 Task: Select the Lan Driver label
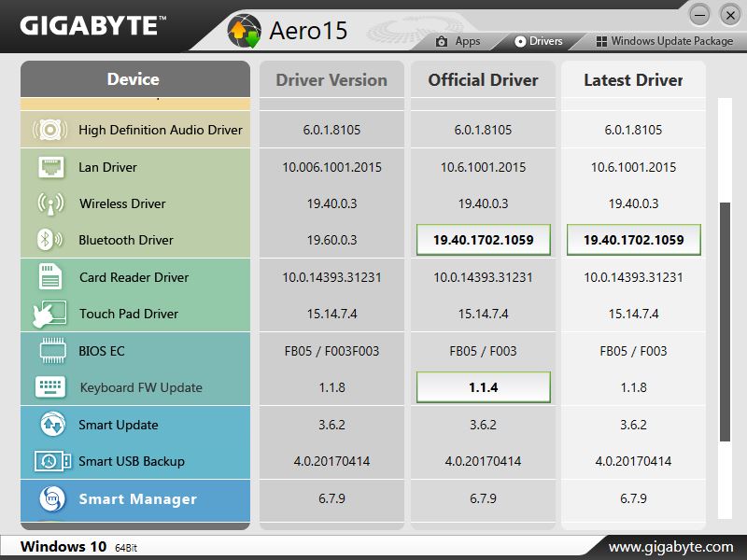point(107,167)
